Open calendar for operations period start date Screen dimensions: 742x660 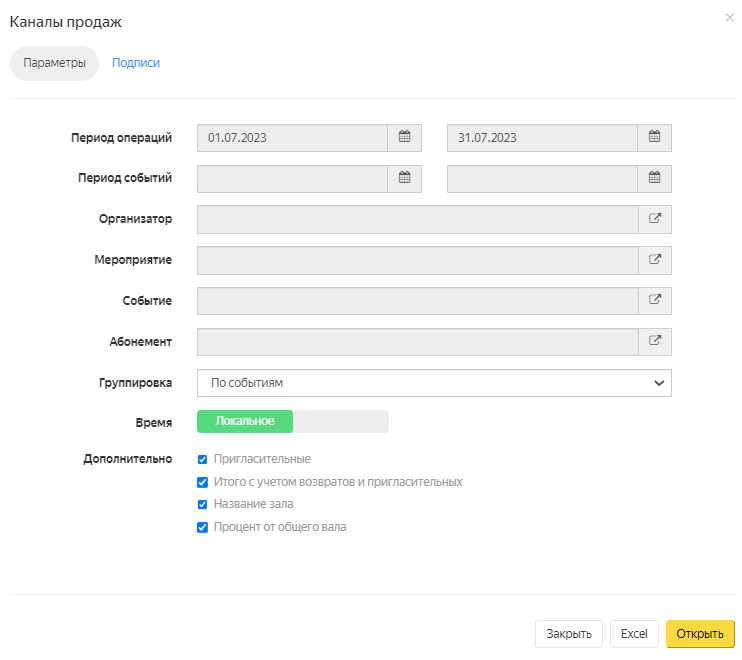404,138
